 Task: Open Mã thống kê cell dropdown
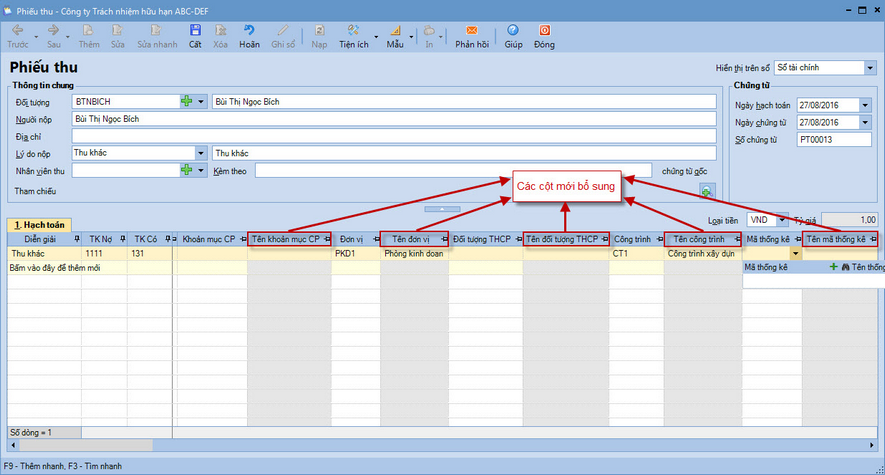(795, 253)
